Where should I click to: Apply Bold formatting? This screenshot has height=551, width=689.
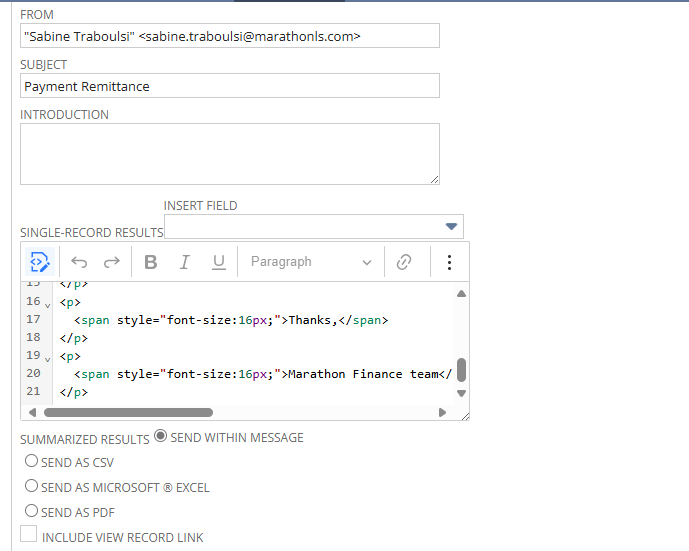pos(151,262)
